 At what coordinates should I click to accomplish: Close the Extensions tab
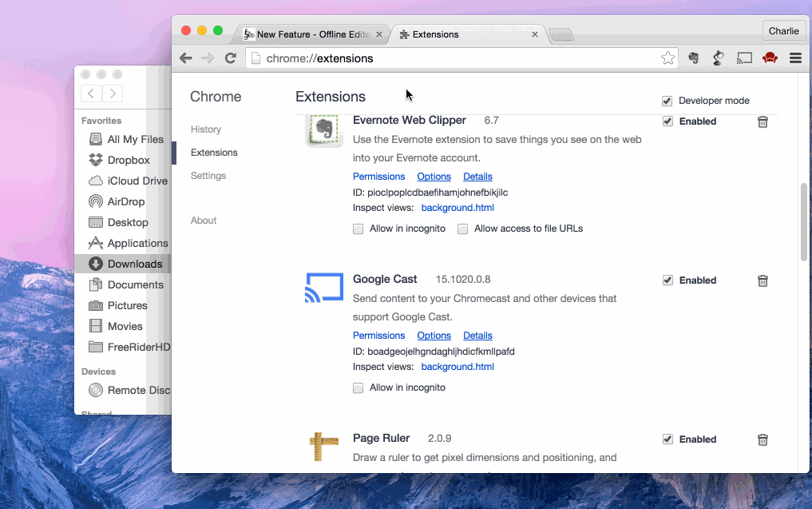pos(535,34)
